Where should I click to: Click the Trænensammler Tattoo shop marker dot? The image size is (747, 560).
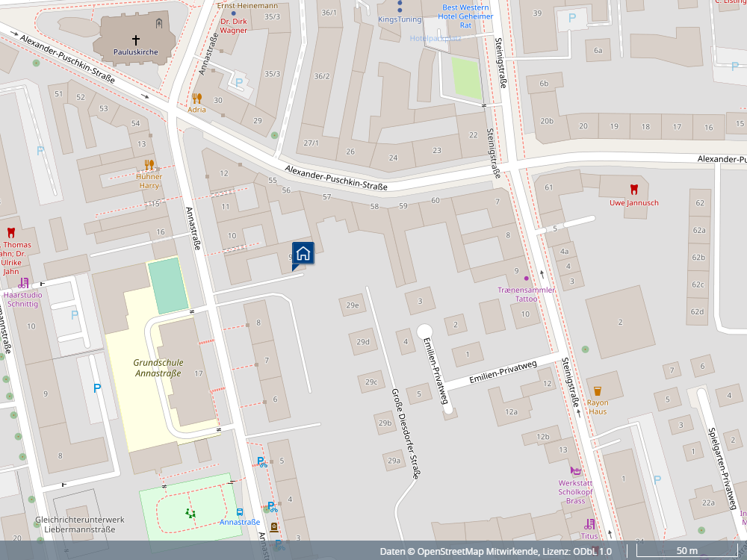[x=526, y=279]
